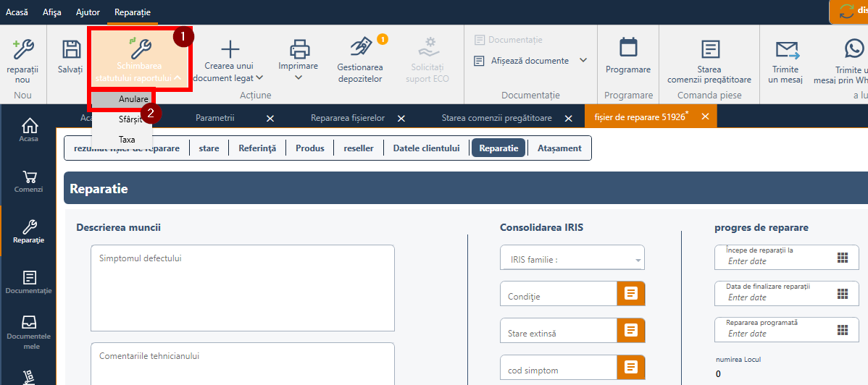Open the Afișa menu
Screen dimensions: 868x385
[x=52, y=12]
